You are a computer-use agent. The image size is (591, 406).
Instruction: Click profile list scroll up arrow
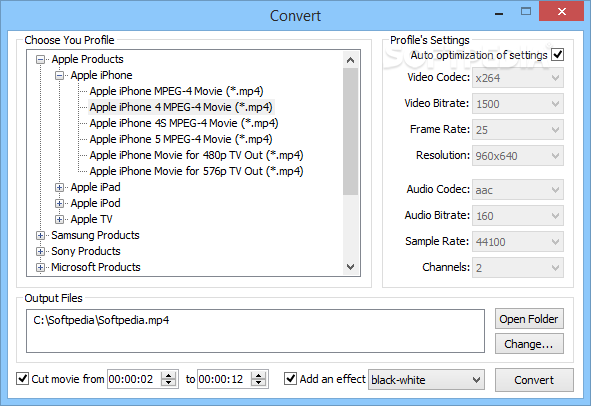pos(351,60)
